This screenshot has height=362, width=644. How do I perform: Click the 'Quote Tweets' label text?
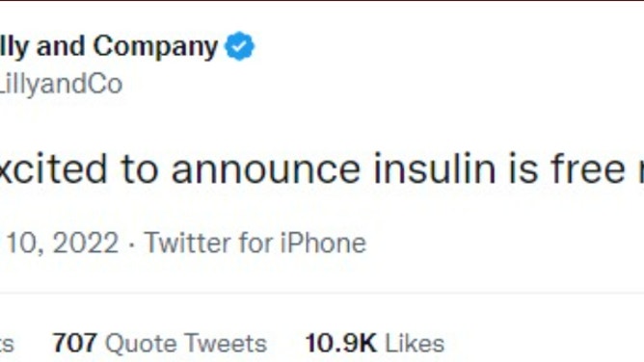[186, 343]
